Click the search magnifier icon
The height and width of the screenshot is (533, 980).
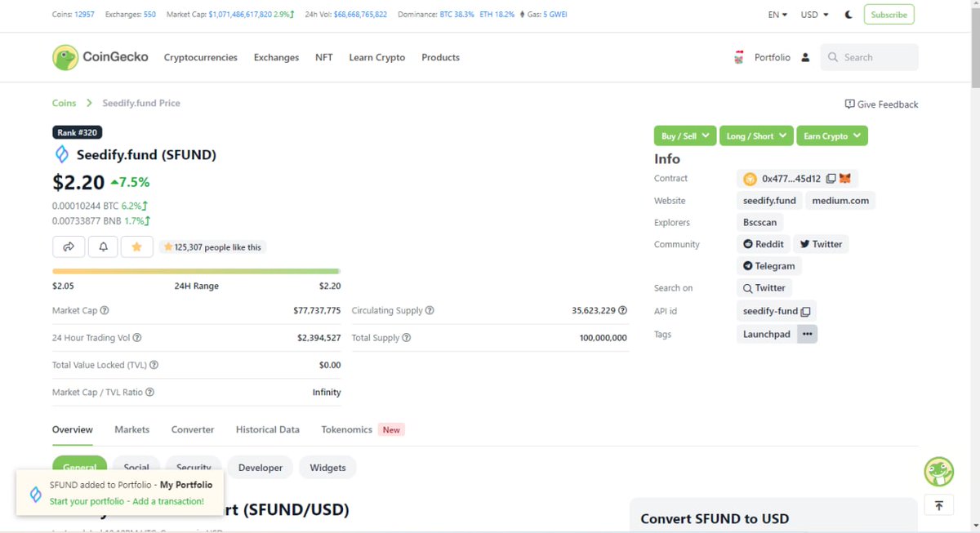pyautogui.click(x=833, y=57)
